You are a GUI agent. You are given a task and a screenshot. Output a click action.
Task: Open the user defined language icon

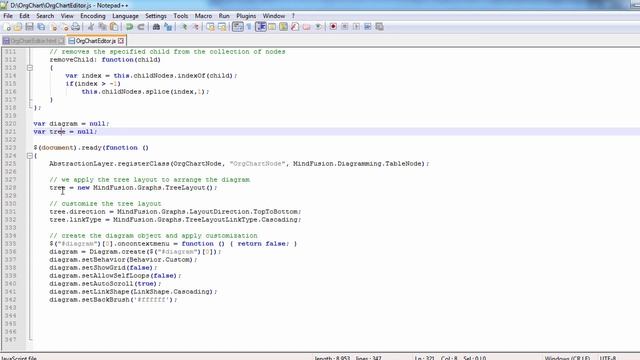click(272, 27)
